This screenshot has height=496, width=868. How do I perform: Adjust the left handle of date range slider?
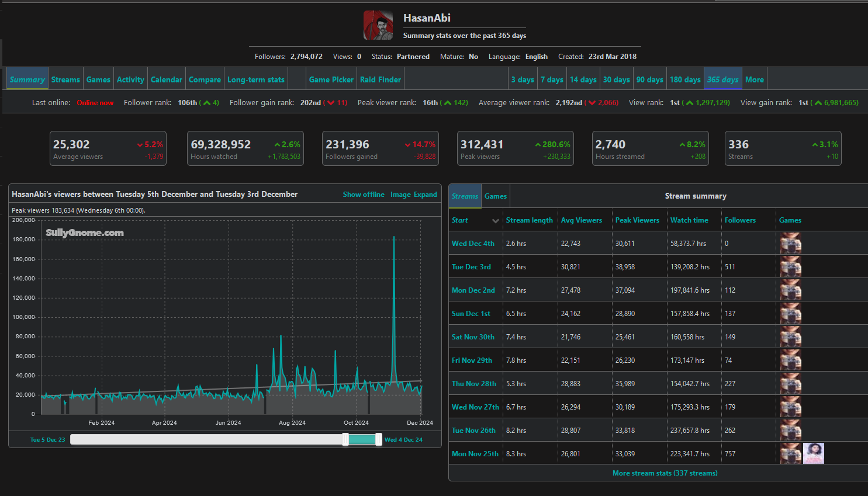coord(345,439)
